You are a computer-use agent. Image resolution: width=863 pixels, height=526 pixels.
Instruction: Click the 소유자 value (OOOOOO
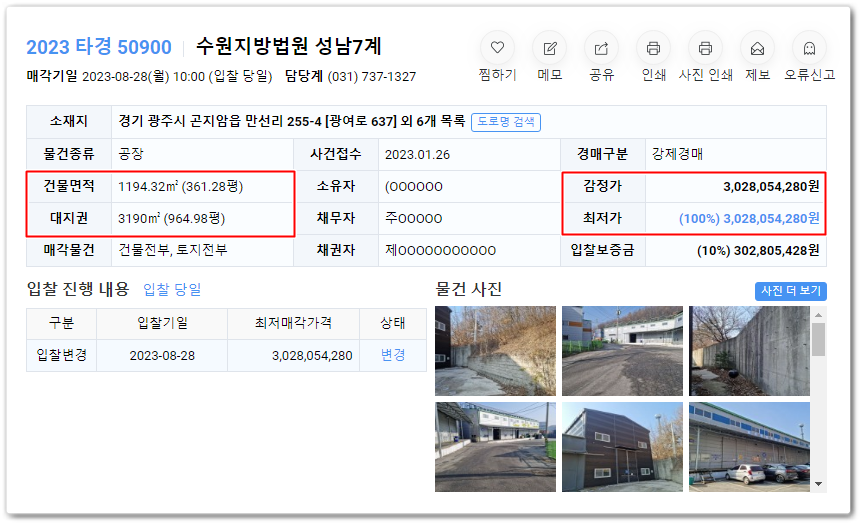point(414,187)
